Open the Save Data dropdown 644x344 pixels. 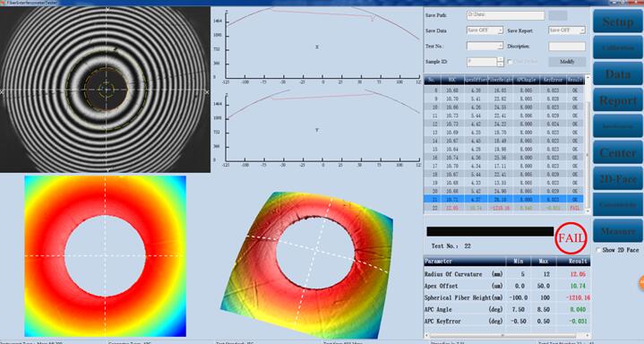click(x=485, y=30)
